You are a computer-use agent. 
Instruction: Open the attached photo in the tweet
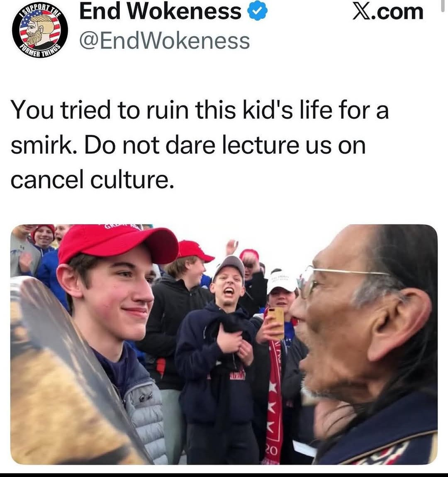[224, 345]
